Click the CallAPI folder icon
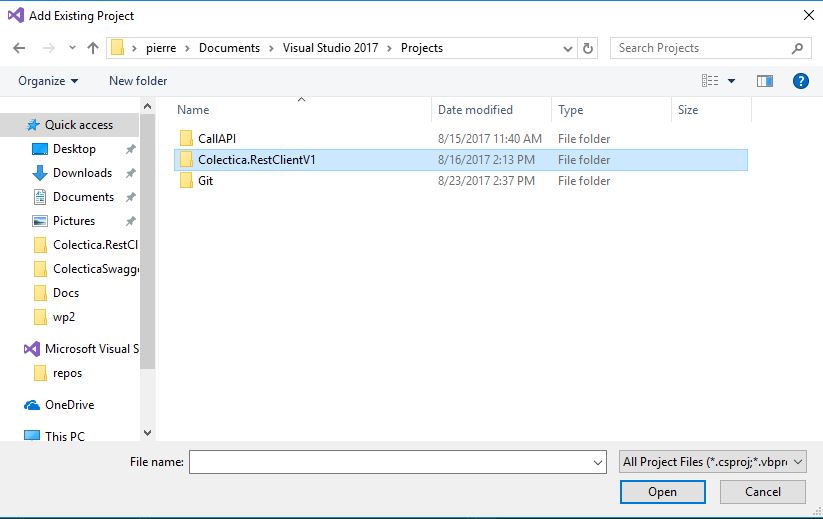This screenshot has height=519, width=823. pos(186,139)
